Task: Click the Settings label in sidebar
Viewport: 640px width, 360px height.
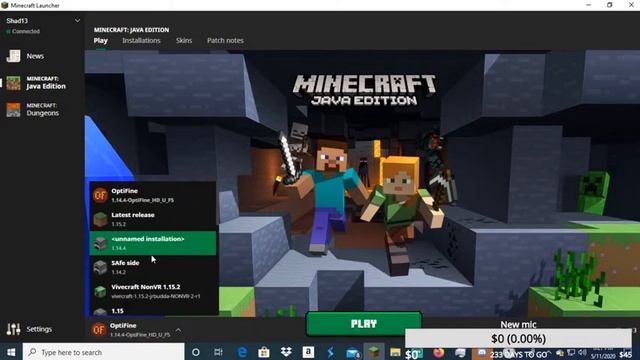Action: (39, 329)
